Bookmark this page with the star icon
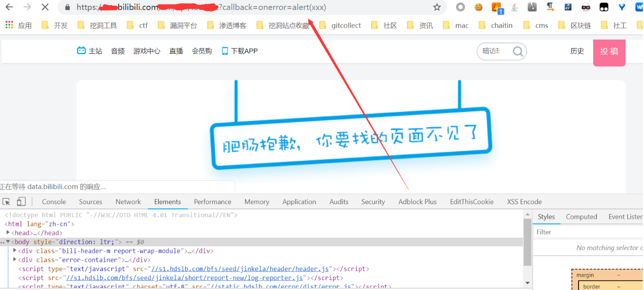This screenshot has width=644, height=290. coord(437,7)
